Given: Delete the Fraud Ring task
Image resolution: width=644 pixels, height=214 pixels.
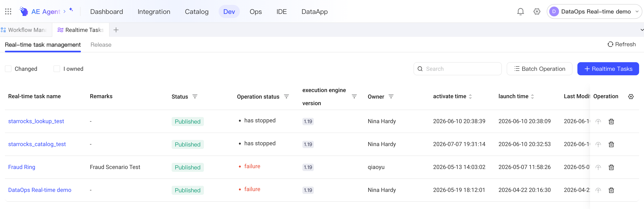Looking at the screenshot, I should tap(611, 167).
